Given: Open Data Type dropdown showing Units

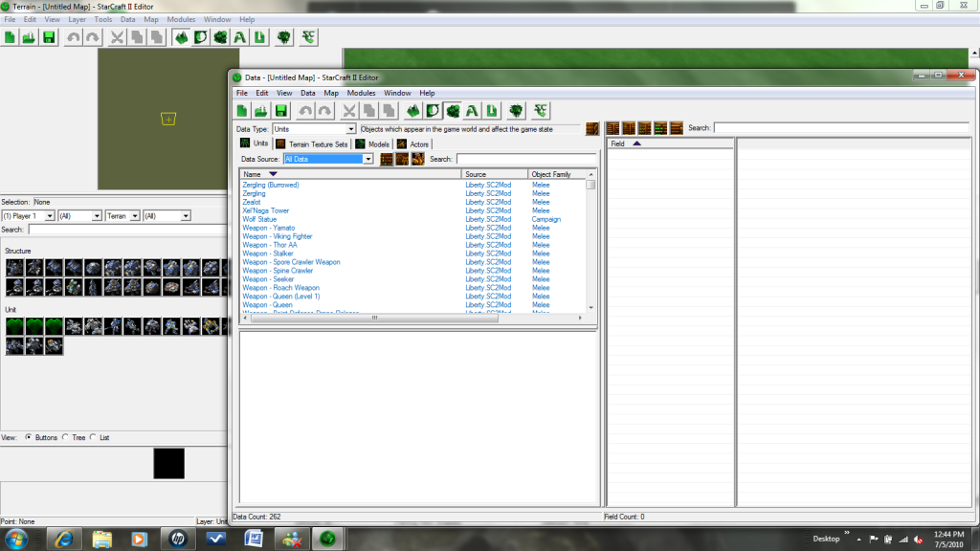Looking at the screenshot, I should 314,129.
